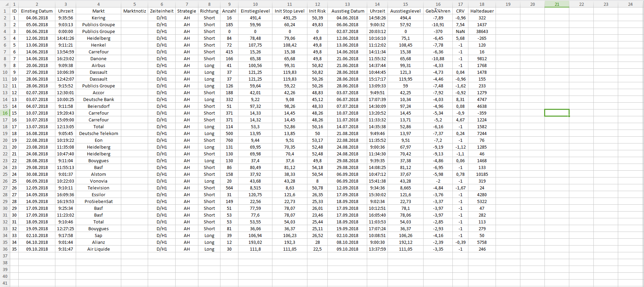Select the Alstom market cell

(99, 174)
